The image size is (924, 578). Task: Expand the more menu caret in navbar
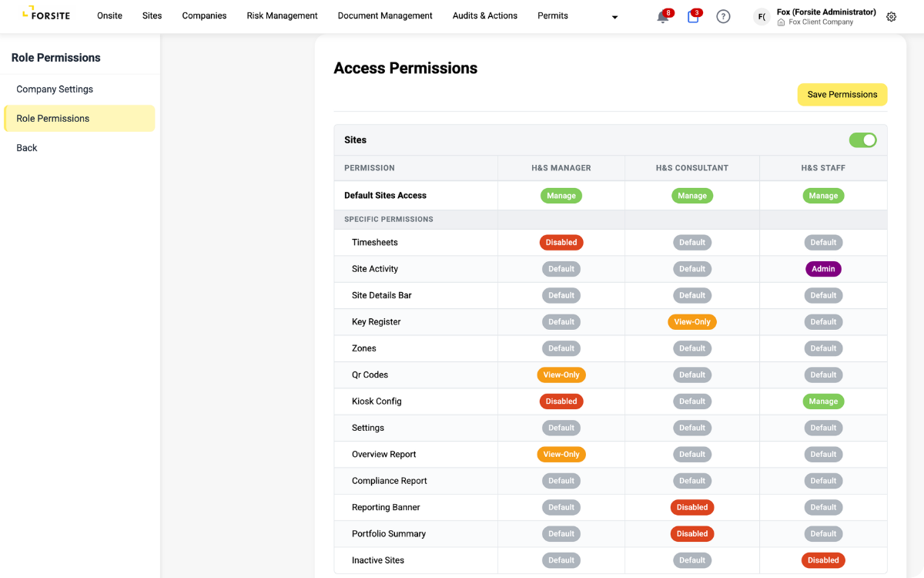coord(614,17)
